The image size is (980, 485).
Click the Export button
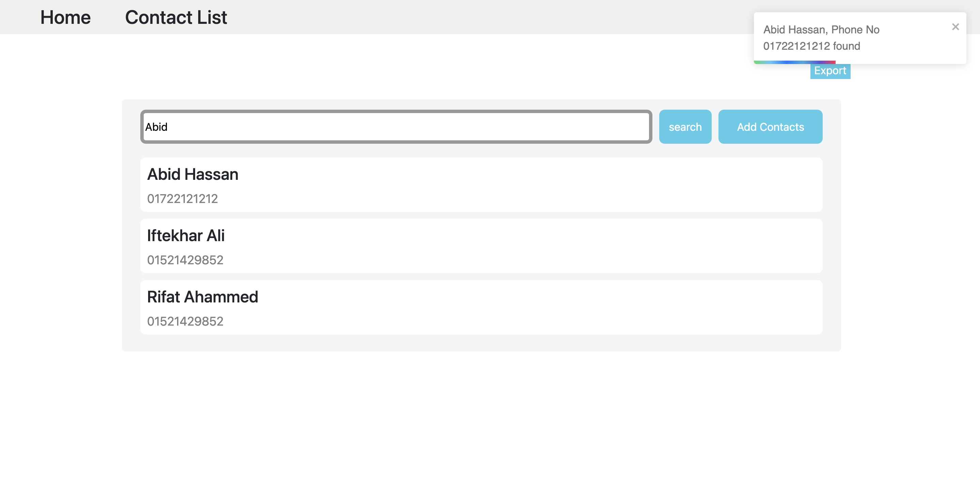coord(830,71)
